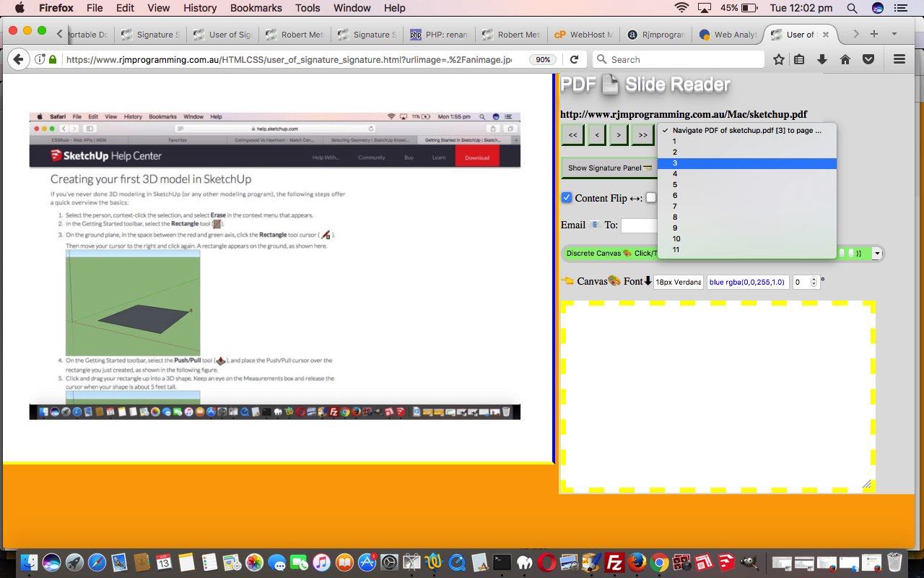Viewport: 924px width, 578px height.
Task: Open a new tab with plus icon
Action: click(x=873, y=34)
